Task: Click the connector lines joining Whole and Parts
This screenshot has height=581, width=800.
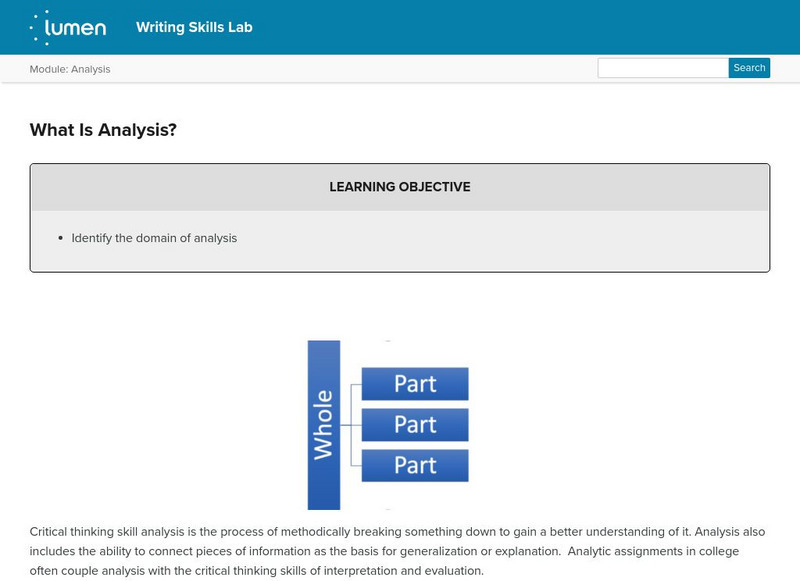Action: [351, 425]
